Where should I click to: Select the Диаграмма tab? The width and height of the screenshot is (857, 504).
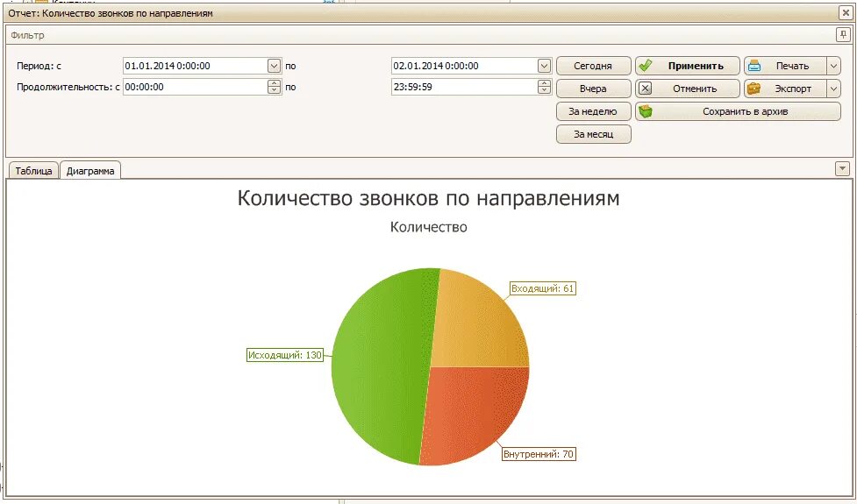pyautogui.click(x=90, y=170)
